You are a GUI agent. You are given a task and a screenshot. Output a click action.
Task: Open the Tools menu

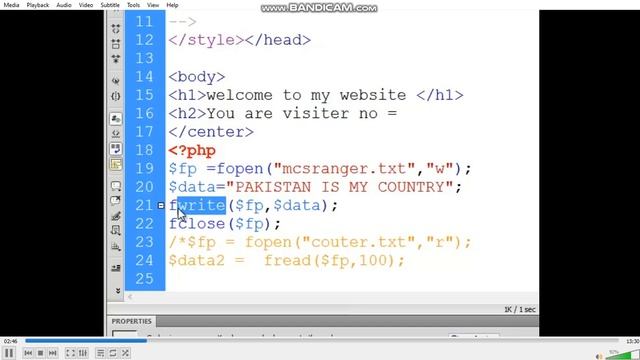(133, 5)
